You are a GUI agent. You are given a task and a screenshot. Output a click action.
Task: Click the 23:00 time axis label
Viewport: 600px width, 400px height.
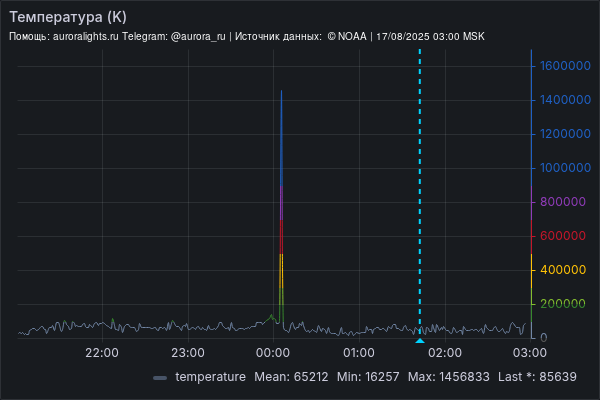[188, 353]
